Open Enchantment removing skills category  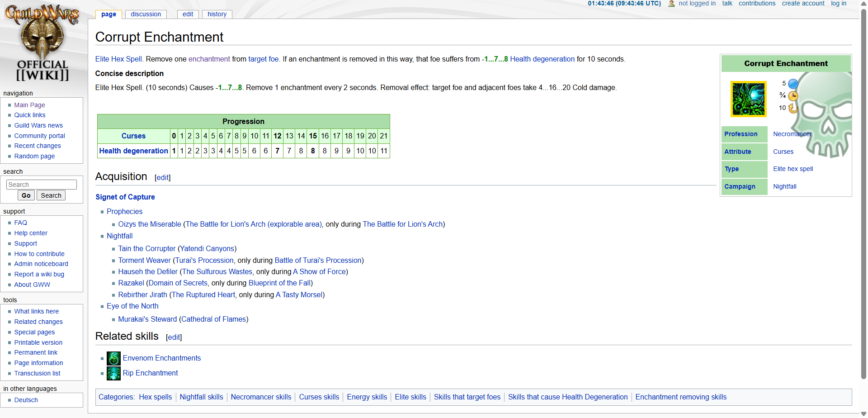pyautogui.click(x=681, y=397)
